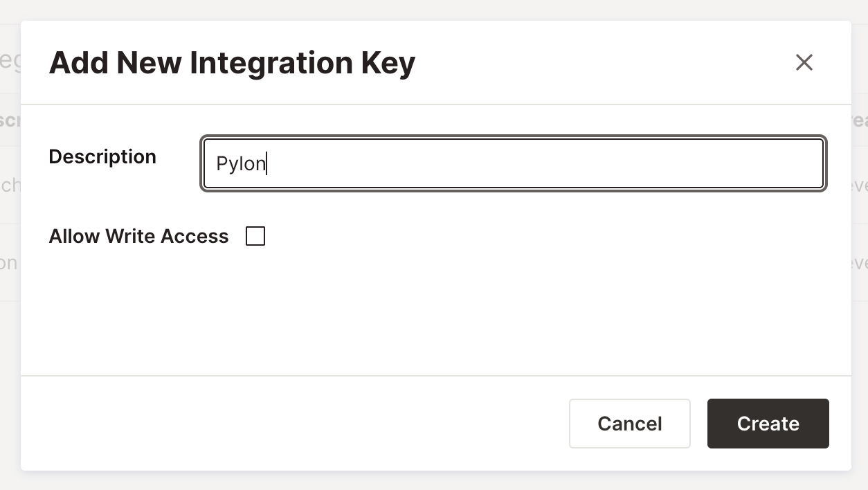Click the Allow Write Access label
The image size is (868, 490).
(138, 237)
